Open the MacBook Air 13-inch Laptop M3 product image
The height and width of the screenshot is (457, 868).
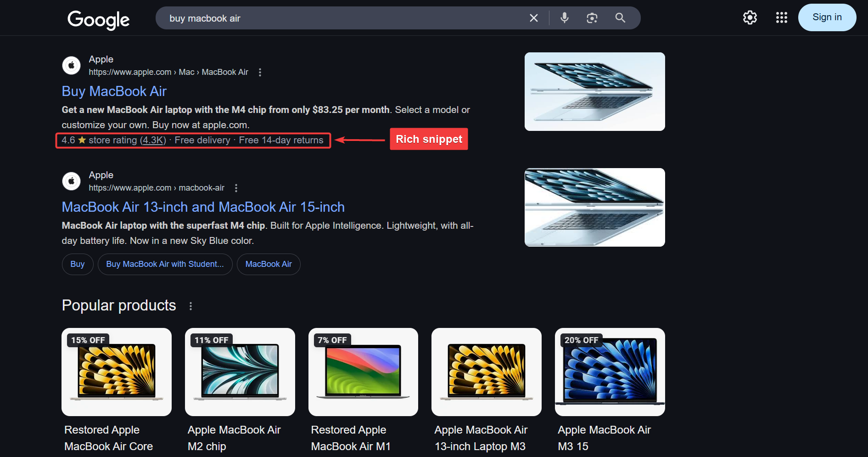point(487,372)
